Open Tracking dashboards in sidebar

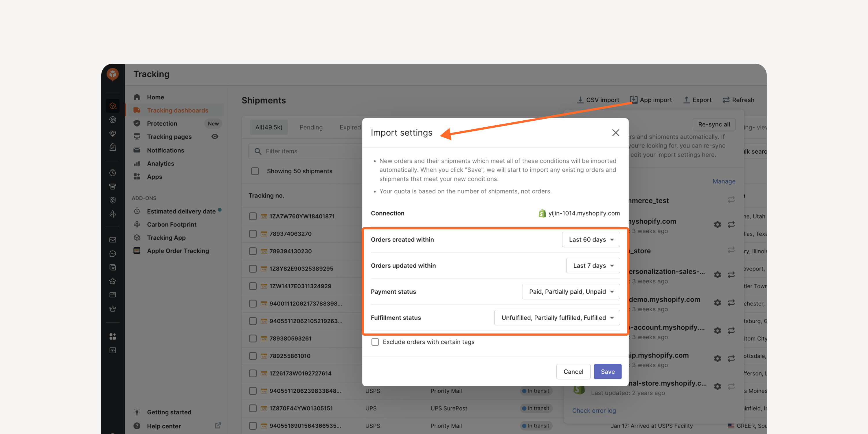pyautogui.click(x=177, y=110)
